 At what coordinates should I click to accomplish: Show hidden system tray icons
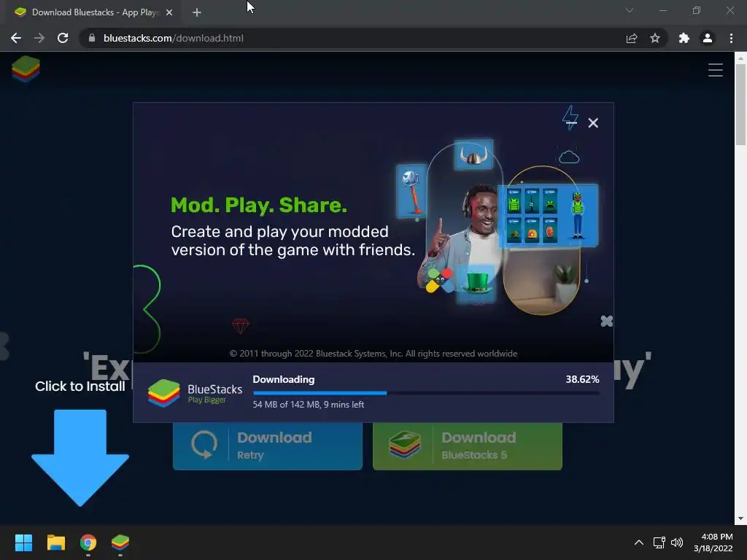639,542
